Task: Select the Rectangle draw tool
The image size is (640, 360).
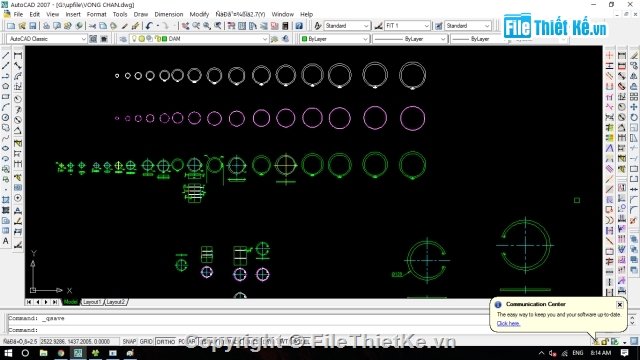Action: click(x=6, y=97)
